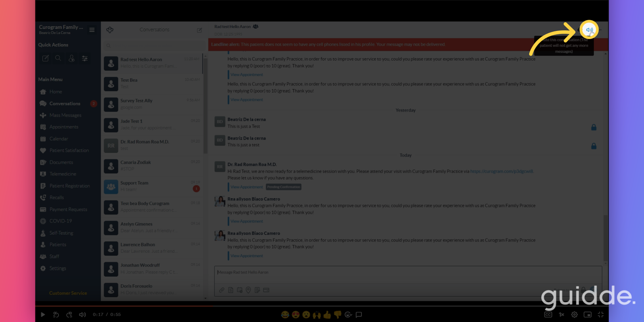
Task: Open the Quick Actions filter sliders icon
Action: [x=85, y=58]
